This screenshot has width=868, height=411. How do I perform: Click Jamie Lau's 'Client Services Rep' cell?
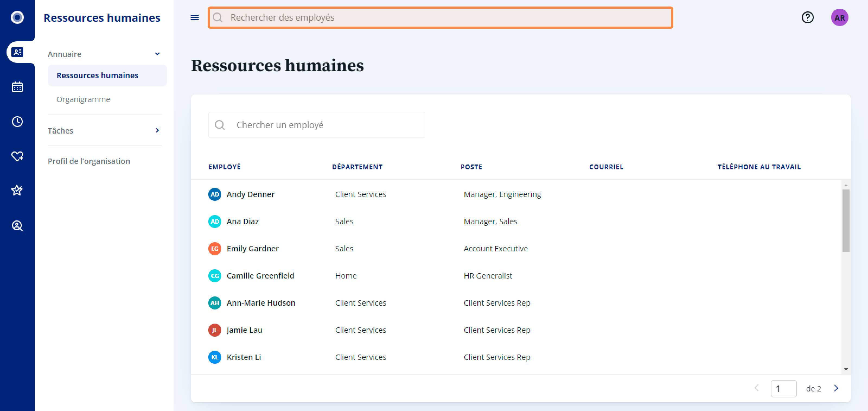[x=497, y=330]
